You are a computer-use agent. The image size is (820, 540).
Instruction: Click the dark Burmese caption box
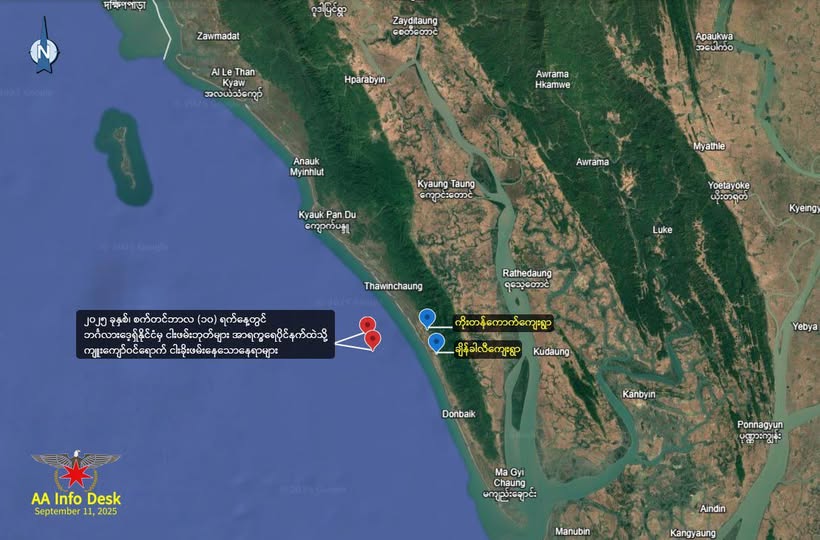(206, 335)
